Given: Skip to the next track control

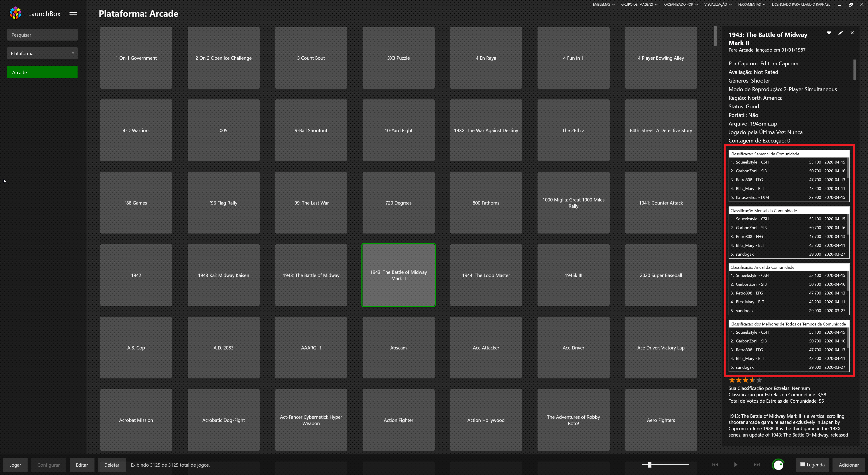Looking at the screenshot, I should click(x=757, y=465).
